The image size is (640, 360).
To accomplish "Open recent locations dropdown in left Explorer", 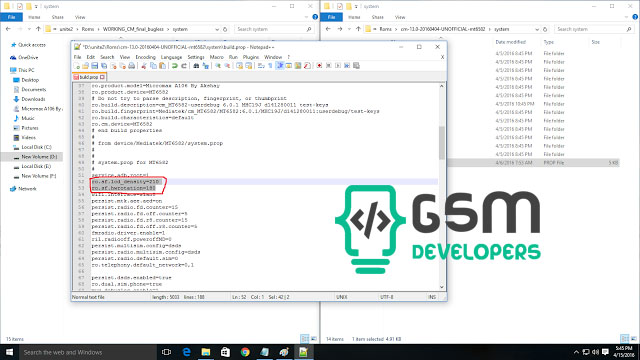I will pyautogui.click(x=29, y=29).
